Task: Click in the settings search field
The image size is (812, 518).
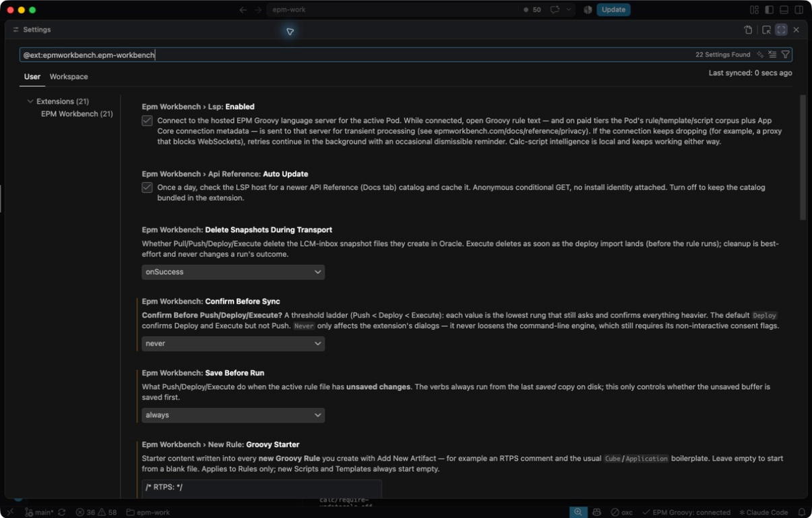Action: click(406, 55)
